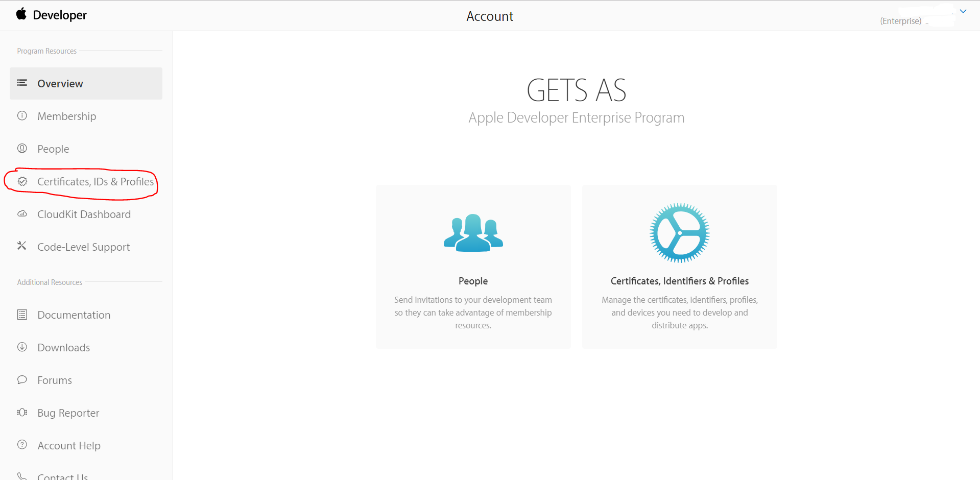980x480 pixels.
Task: Open the Overview sidebar item
Action: (x=86, y=83)
